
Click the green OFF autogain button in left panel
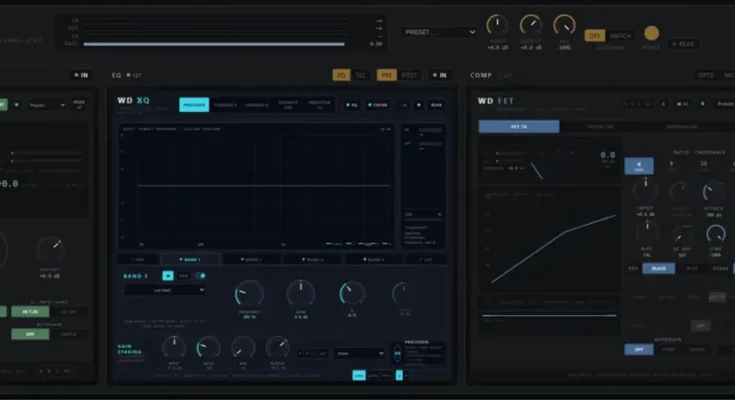pos(30,334)
